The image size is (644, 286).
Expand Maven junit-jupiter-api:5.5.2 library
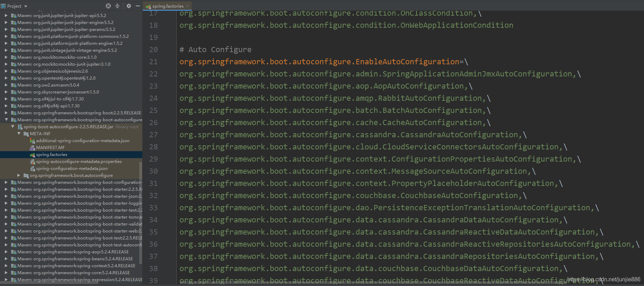point(6,16)
